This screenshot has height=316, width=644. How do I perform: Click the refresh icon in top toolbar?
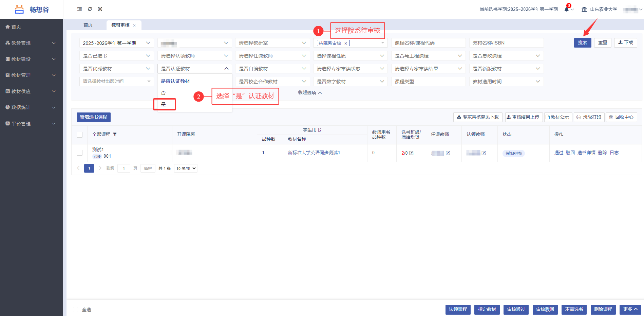click(90, 9)
